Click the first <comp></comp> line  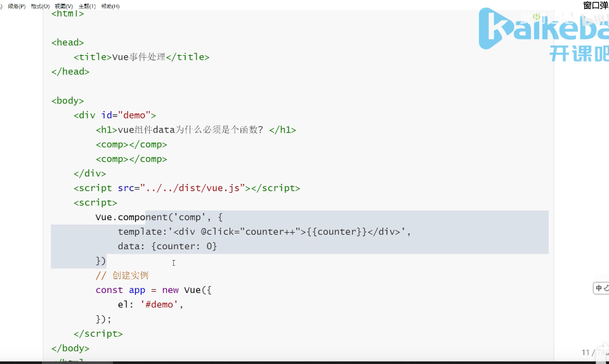pyautogui.click(x=131, y=145)
